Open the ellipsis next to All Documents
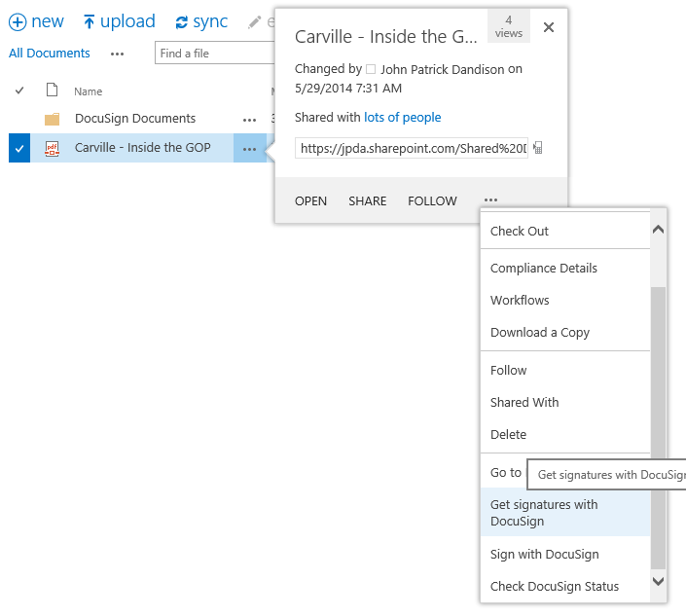 click(117, 54)
